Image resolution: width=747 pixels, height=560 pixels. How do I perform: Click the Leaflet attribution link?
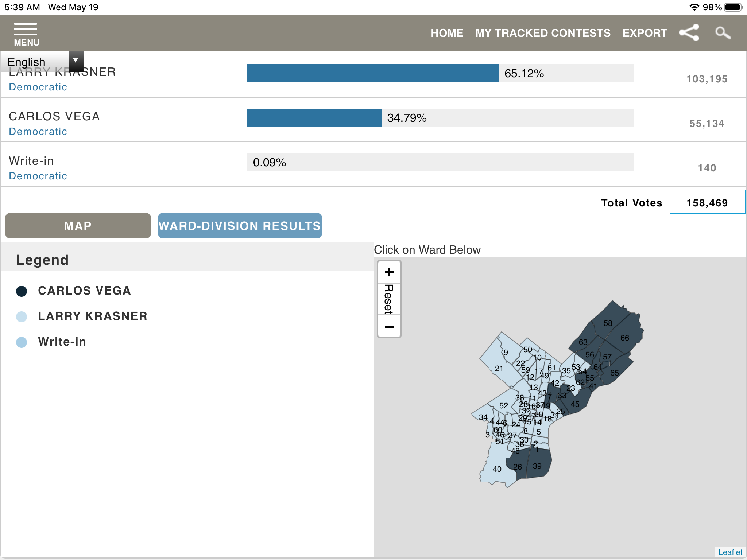tap(730, 552)
